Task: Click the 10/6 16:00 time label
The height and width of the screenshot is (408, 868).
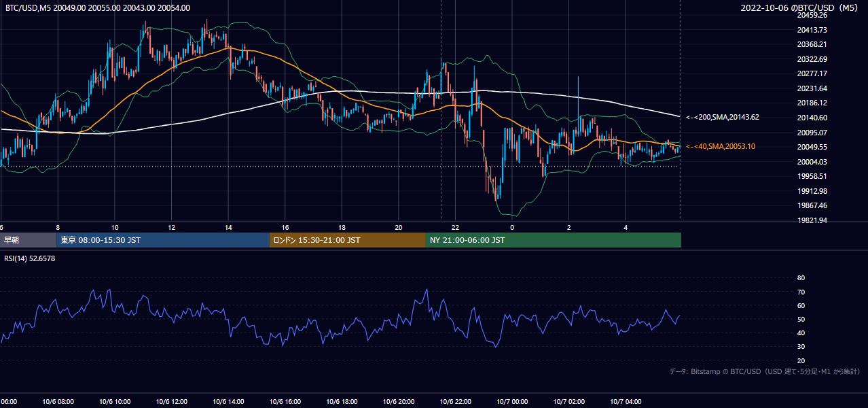Action: click(285, 402)
